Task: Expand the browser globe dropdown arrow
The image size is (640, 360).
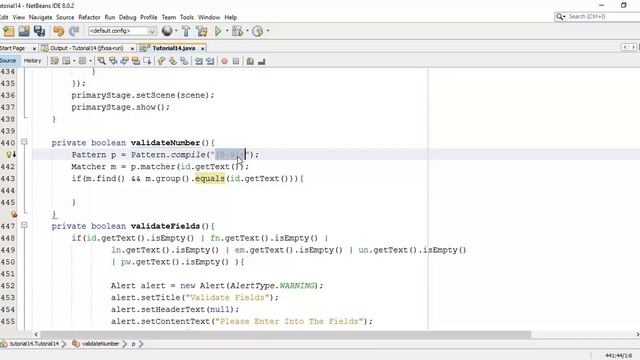Action: [176, 31]
